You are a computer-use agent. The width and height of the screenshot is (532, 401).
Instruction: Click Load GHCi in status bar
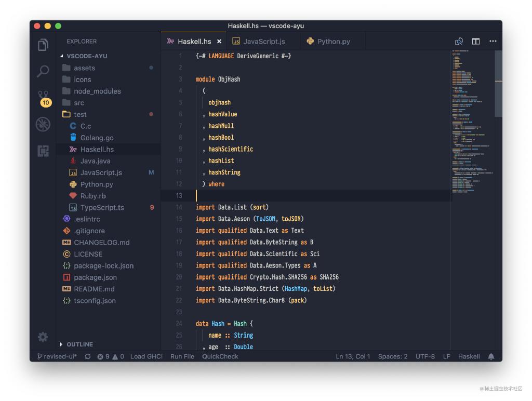pos(146,356)
